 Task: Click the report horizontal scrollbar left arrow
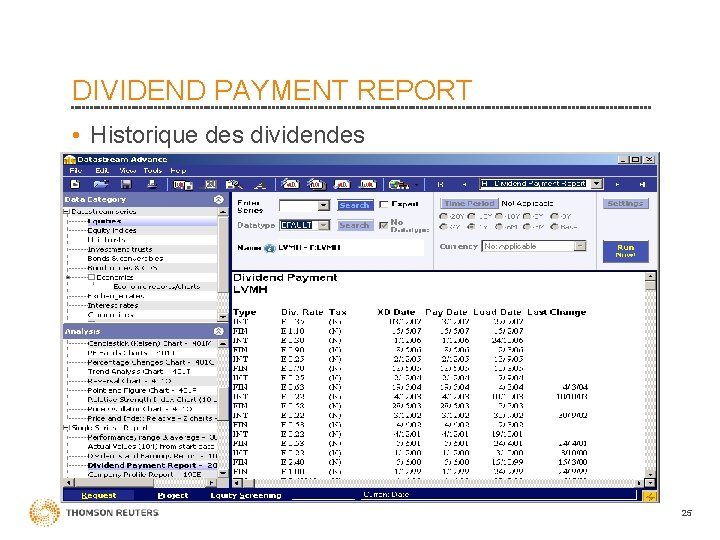(x=237, y=483)
